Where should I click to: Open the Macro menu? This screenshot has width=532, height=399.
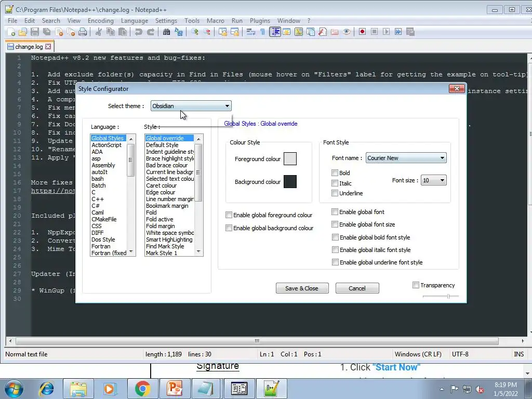(216, 21)
